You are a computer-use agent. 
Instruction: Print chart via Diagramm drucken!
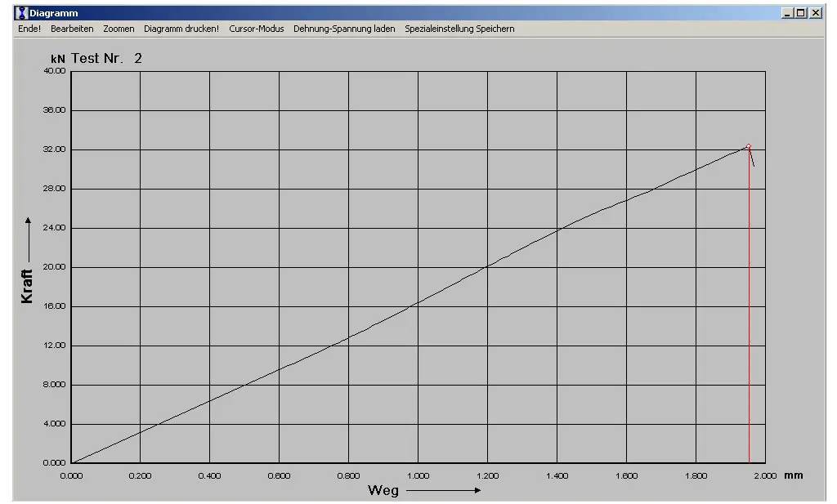coord(181,29)
